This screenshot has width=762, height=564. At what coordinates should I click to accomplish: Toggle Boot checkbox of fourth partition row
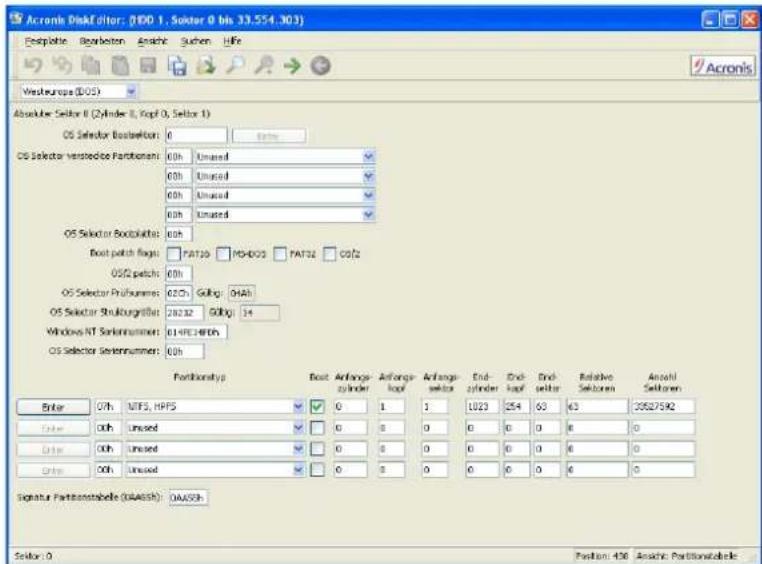(x=317, y=470)
